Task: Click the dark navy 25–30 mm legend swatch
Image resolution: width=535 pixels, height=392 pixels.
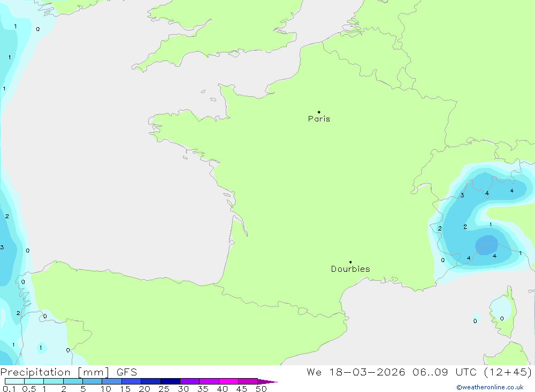Action: [170, 381]
